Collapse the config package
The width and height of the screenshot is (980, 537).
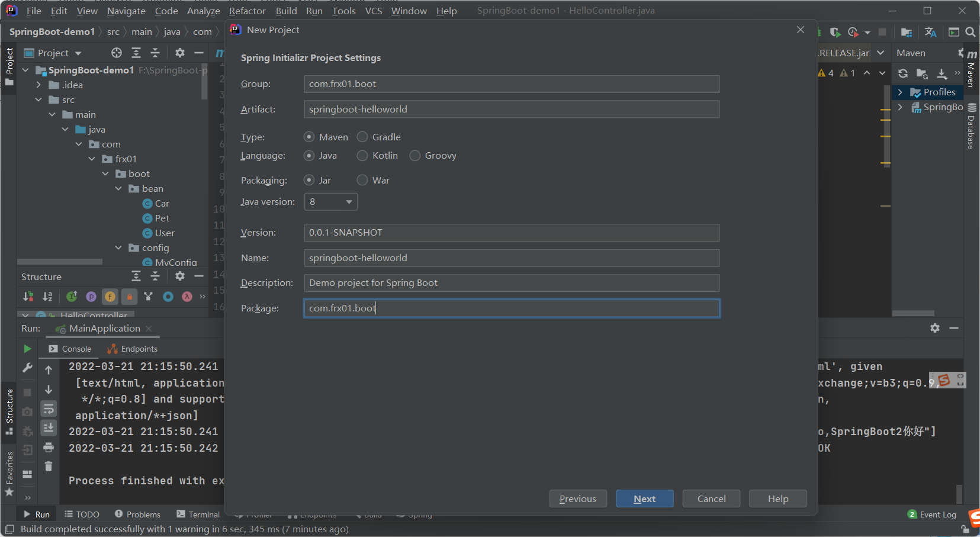click(118, 247)
